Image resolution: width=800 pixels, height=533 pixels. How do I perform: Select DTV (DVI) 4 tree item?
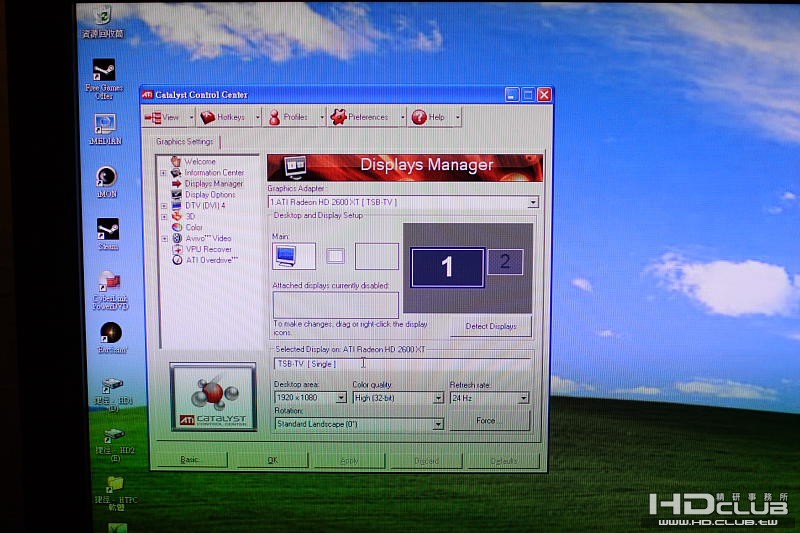205,206
